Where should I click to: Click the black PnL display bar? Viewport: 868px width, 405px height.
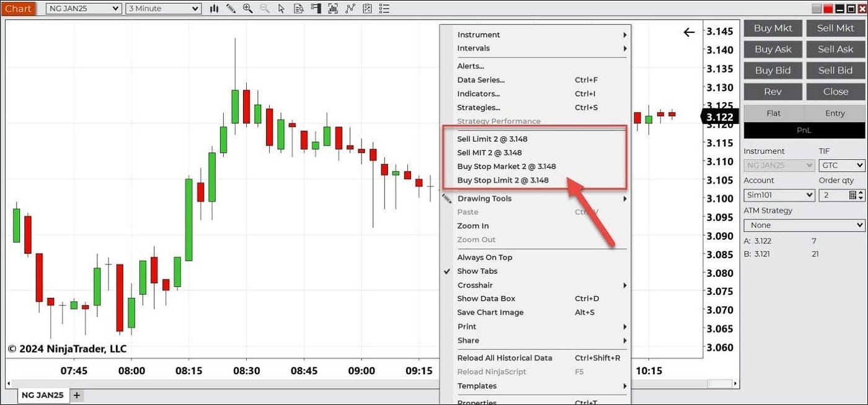(804, 130)
